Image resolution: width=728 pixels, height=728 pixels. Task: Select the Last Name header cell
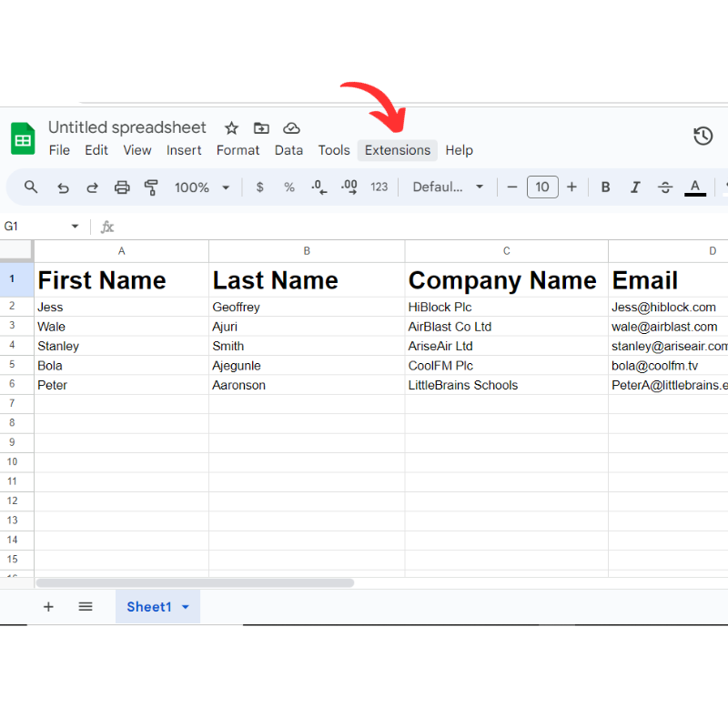[307, 280]
